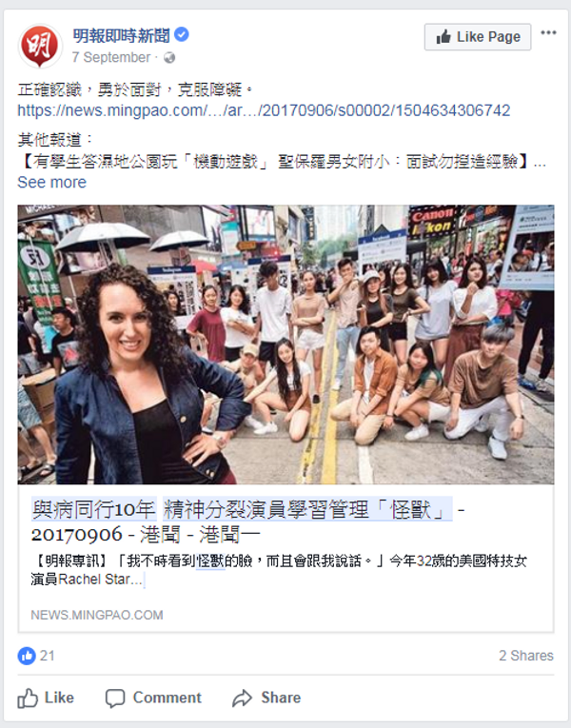The image size is (571, 728).
Task: View the 21 reactions count
Action: [47, 656]
